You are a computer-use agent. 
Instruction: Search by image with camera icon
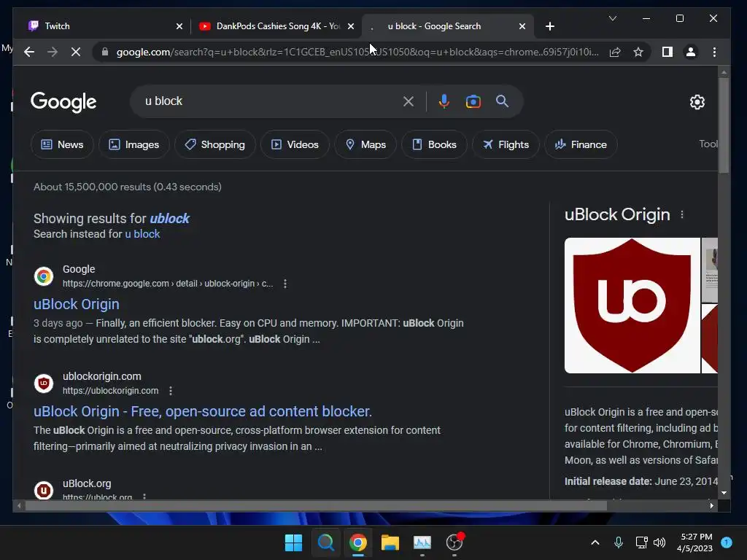coord(473,101)
